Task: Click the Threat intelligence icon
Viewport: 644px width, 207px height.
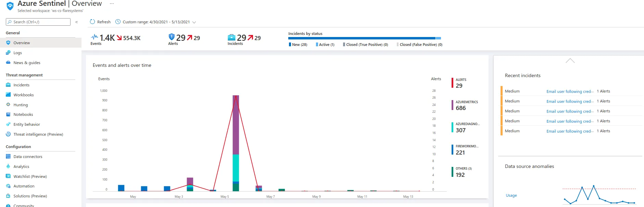Action: pyautogui.click(x=8, y=134)
